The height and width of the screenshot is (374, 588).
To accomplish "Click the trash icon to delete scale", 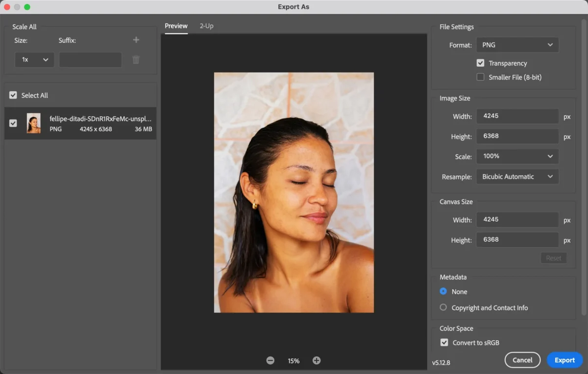I will pos(136,60).
